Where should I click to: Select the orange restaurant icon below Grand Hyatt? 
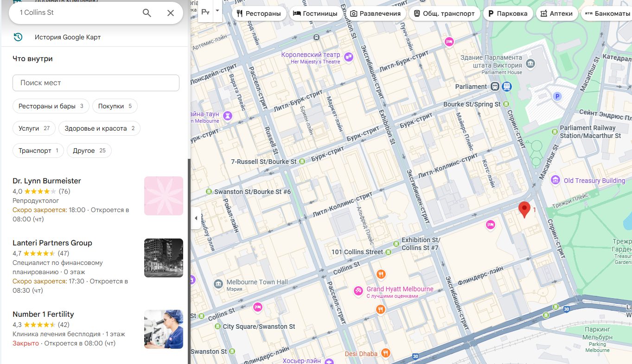381,309
